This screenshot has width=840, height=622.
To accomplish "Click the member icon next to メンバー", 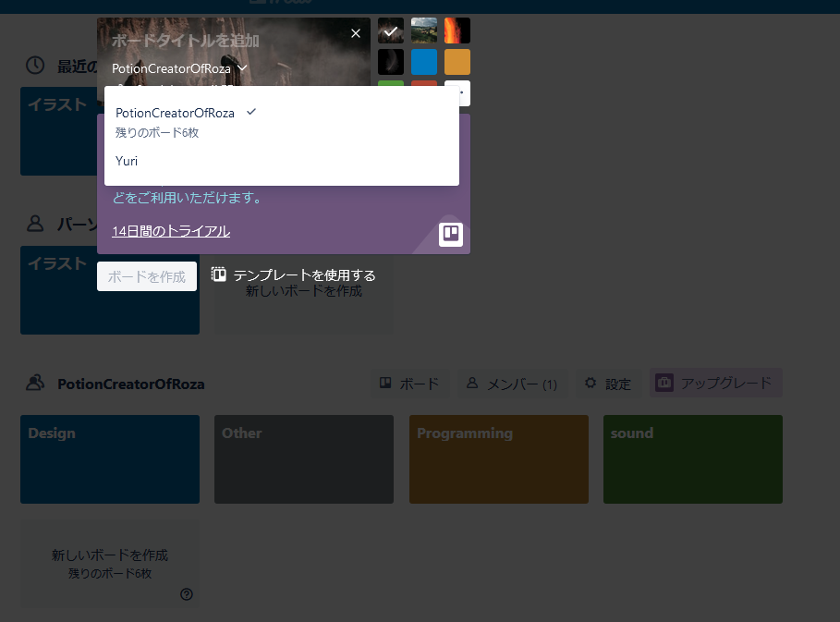I will tap(472, 383).
